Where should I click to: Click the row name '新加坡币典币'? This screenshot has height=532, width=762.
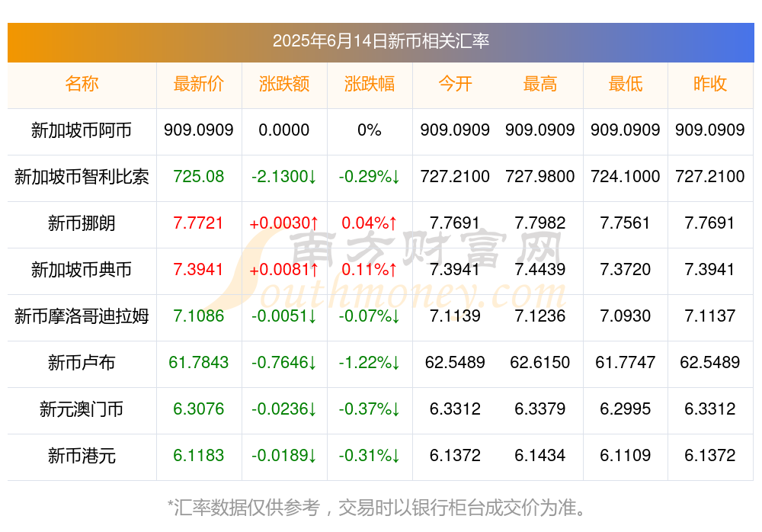(x=82, y=269)
